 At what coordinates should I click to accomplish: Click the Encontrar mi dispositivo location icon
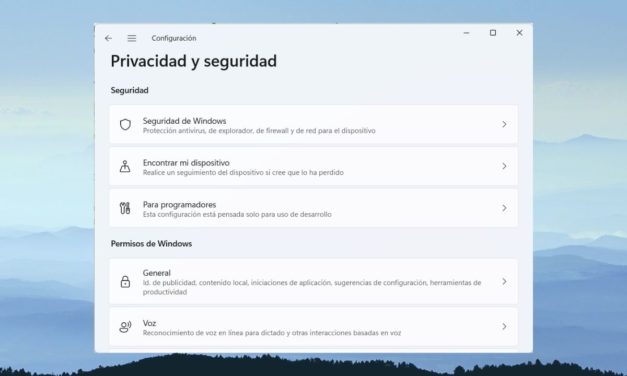pos(125,166)
